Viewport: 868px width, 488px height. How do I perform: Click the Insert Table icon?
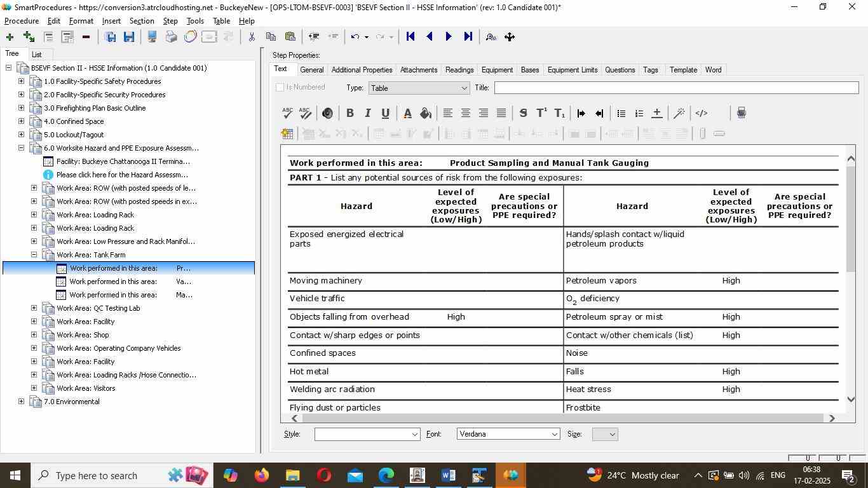[x=287, y=133]
